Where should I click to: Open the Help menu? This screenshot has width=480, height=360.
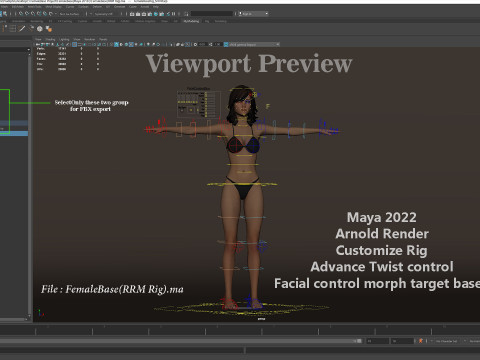coord(156,6)
